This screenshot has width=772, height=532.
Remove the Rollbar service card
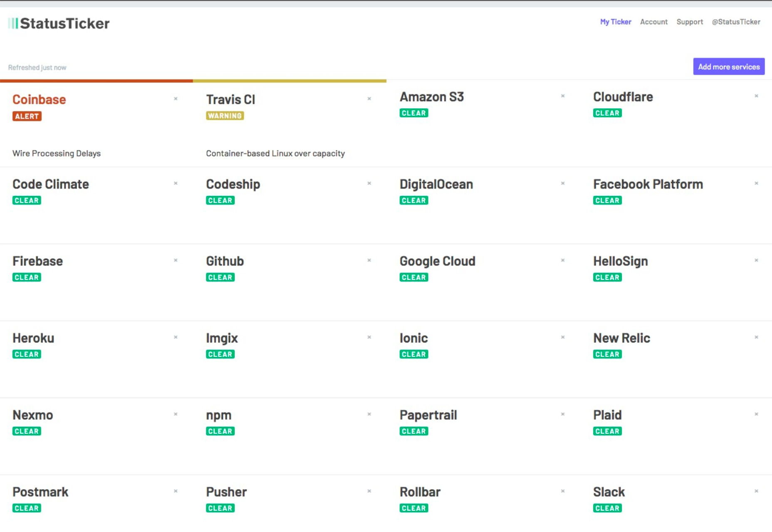[563, 491]
